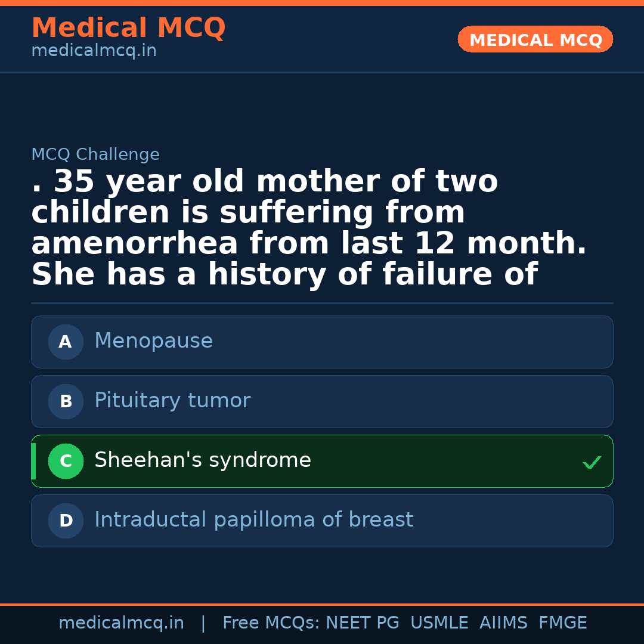This screenshot has width=644, height=644.
Task: Open the MCQ Challenge section
Action: (x=95, y=154)
